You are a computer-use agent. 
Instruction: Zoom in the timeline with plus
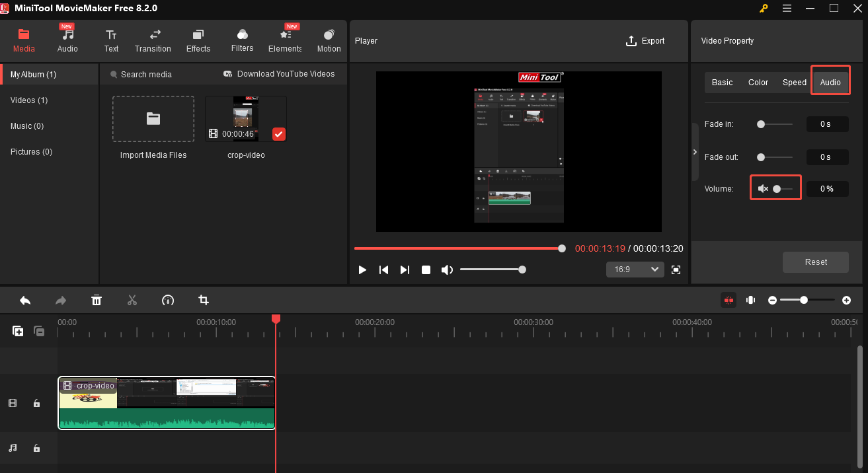847,300
